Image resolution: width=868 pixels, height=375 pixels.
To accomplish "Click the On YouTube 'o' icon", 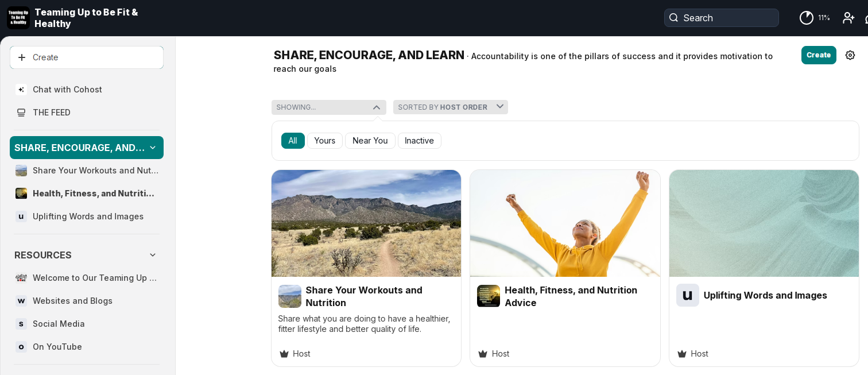I will (x=21, y=347).
